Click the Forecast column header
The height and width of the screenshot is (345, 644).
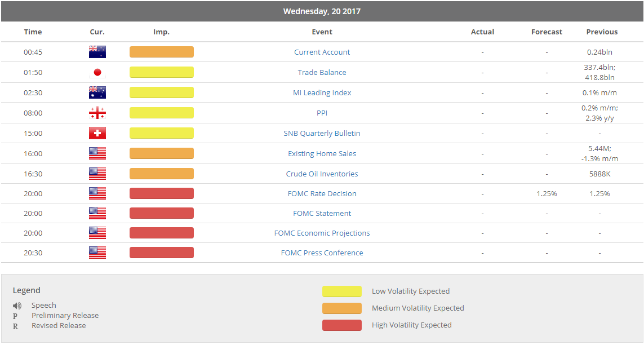pyautogui.click(x=547, y=32)
